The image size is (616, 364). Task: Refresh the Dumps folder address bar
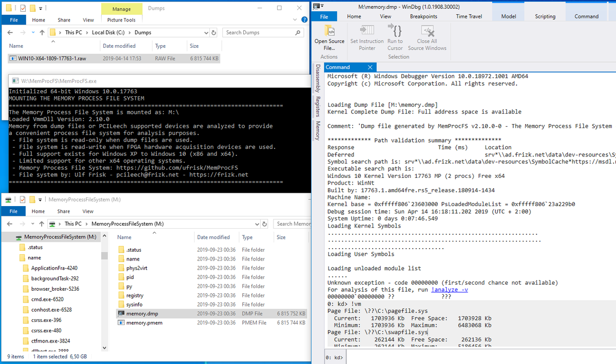coord(215,32)
